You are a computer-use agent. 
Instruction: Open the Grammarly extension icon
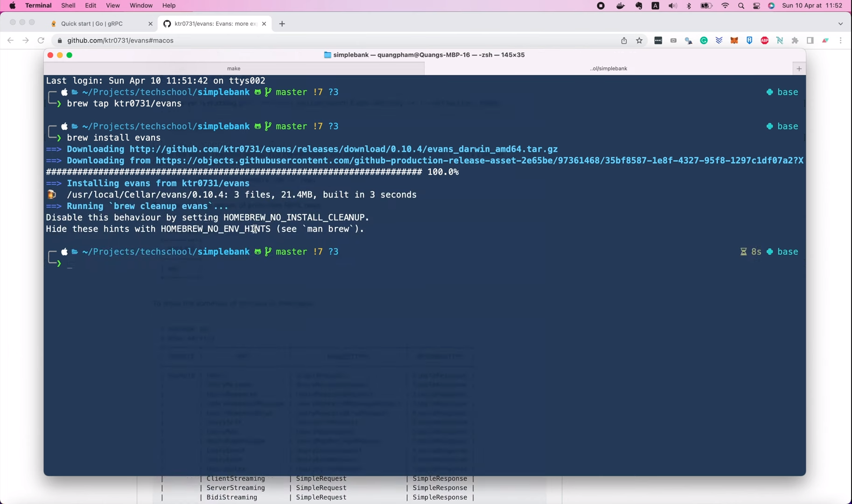pyautogui.click(x=704, y=41)
